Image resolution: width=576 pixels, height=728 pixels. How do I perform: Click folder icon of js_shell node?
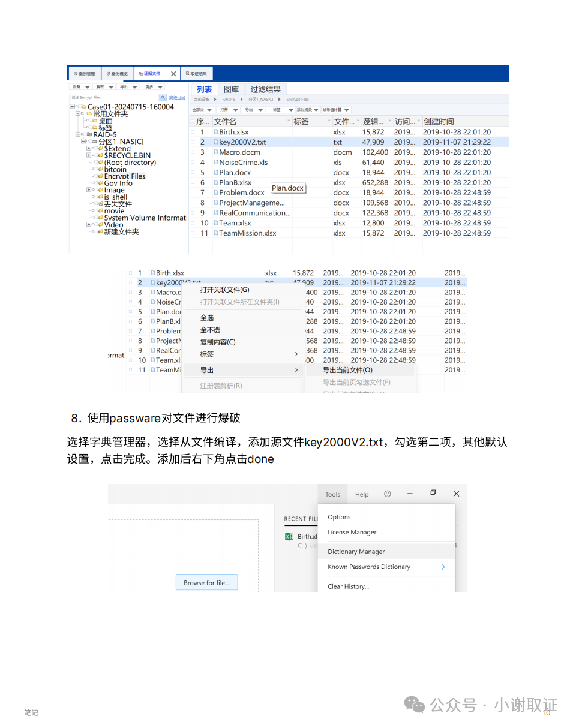[101, 197]
